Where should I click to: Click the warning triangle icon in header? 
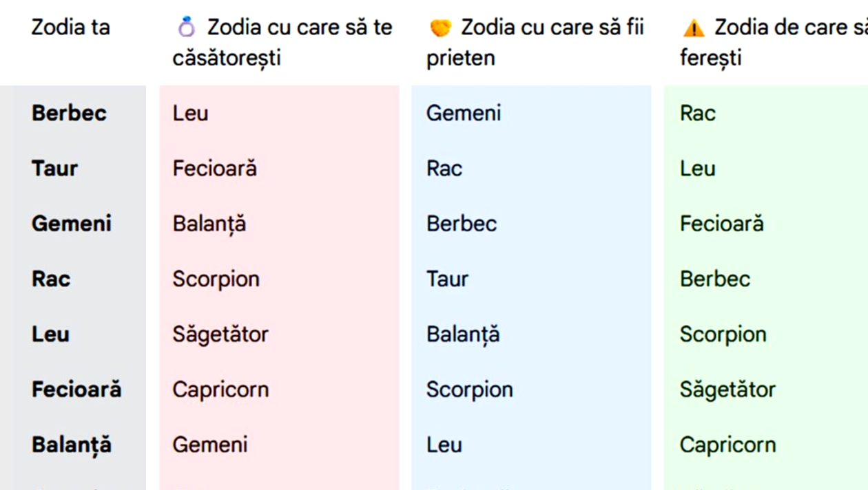694,28
